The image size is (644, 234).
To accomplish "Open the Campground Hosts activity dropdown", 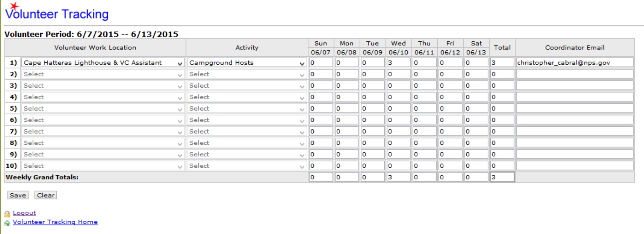I will (x=247, y=63).
